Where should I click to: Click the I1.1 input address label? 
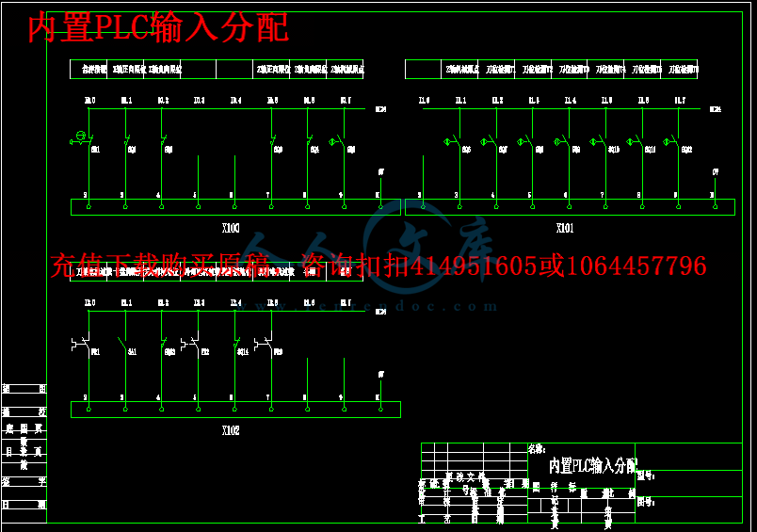coord(461,101)
